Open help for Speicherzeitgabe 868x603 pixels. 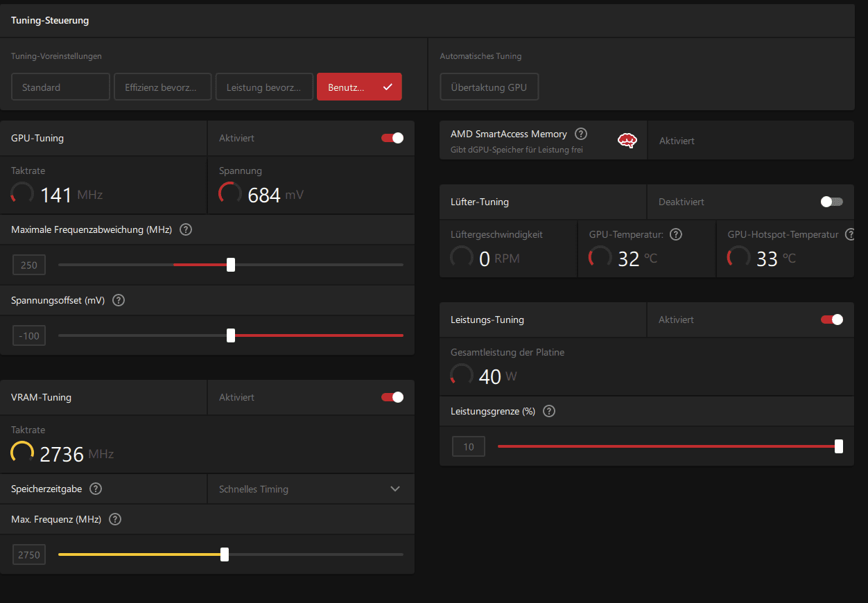click(x=96, y=489)
